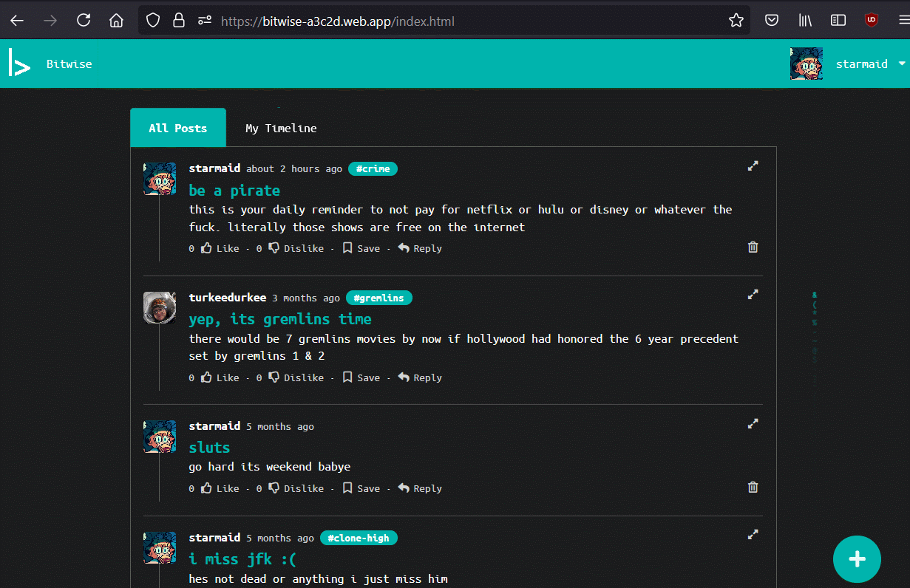Like the 'be a pirate' post

pyautogui.click(x=220, y=248)
